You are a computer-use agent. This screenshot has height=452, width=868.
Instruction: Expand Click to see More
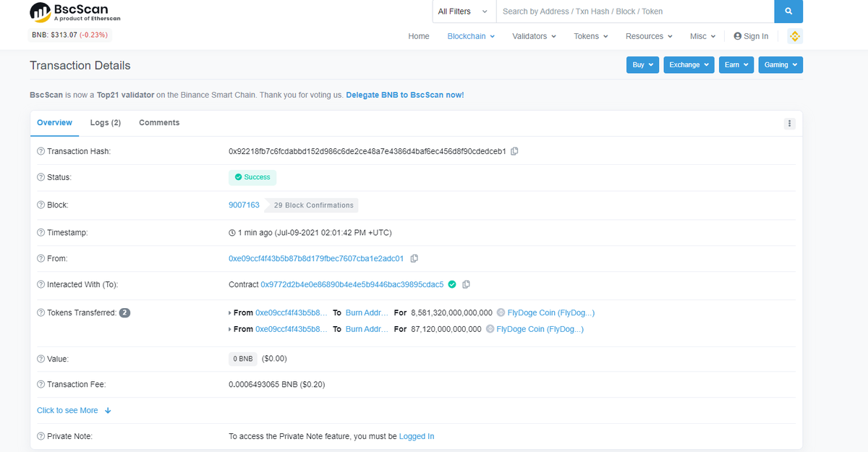[74, 411]
